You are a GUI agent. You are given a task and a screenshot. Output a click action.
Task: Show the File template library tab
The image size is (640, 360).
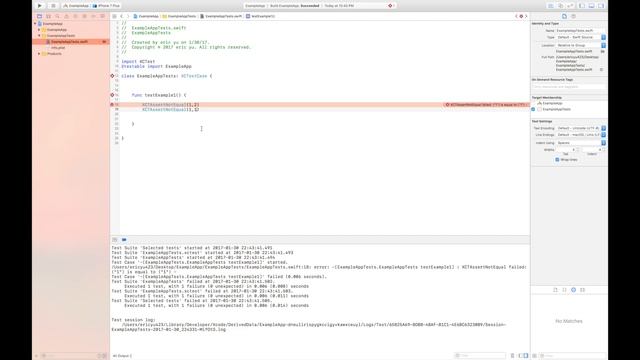(x=555, y=290)
